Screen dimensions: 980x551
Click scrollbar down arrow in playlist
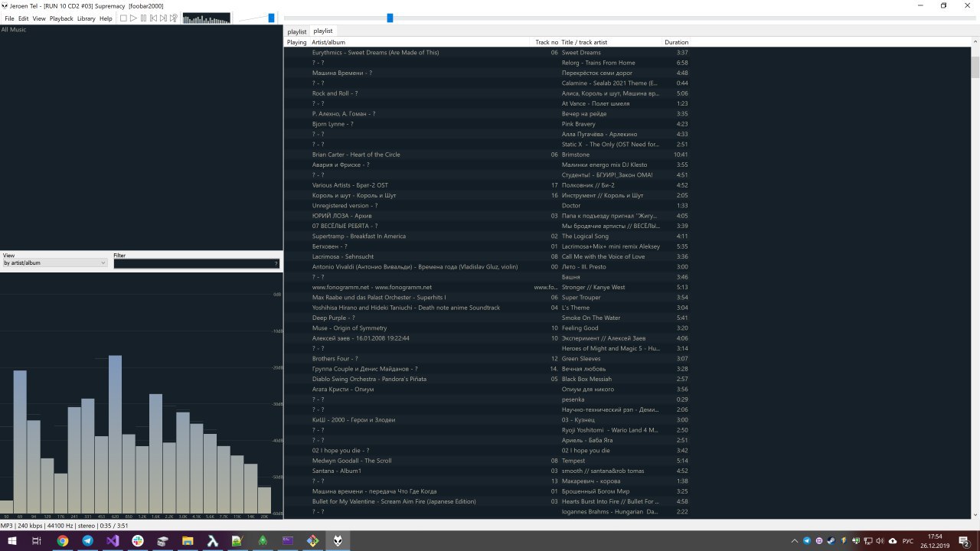[x=975, y=514]
